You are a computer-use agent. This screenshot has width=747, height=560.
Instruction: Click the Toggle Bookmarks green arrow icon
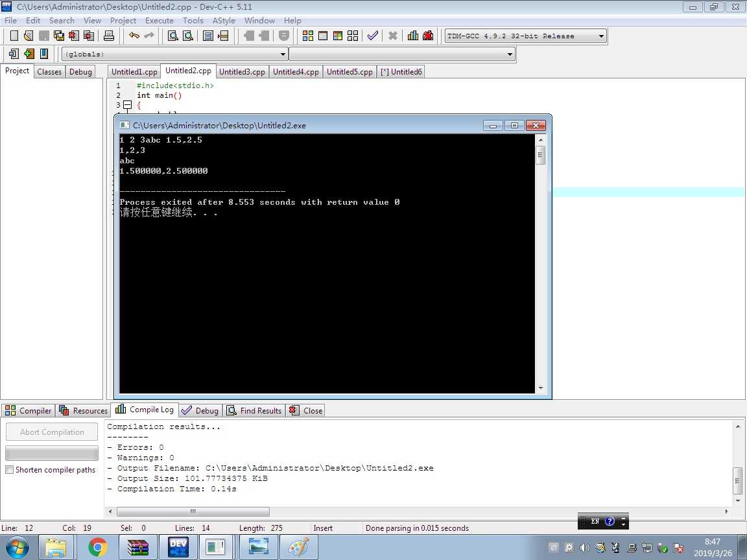pos(29,54)
